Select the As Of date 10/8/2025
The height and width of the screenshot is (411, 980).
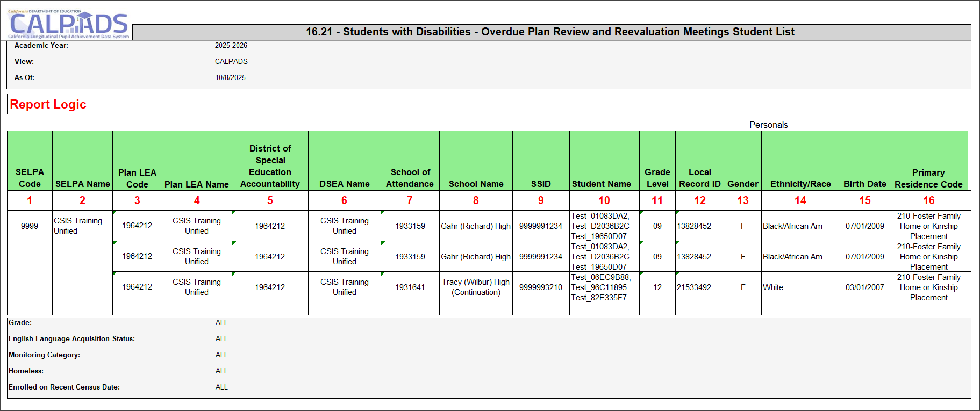click(x=231, y=78)
